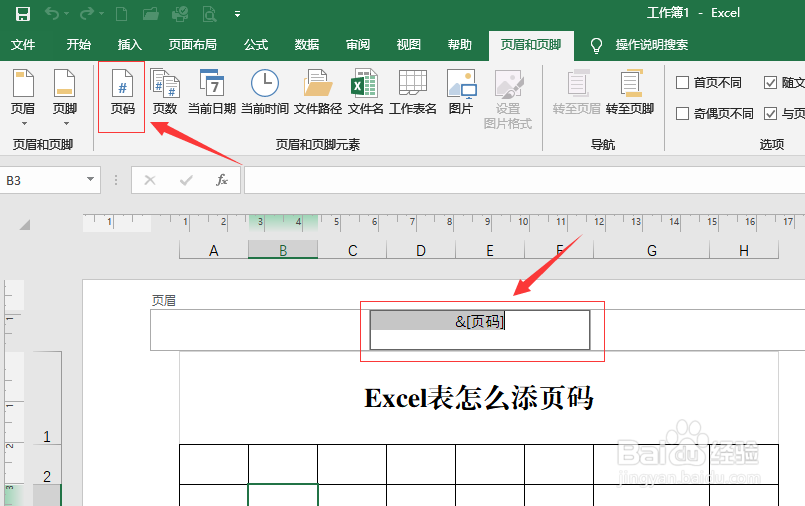
Task: Open the undo history dropdown arrow
Action: pyautogui.click(x=66, y=14)
